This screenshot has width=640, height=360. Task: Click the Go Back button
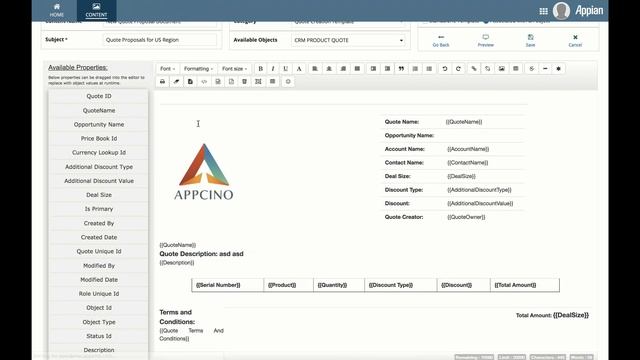point(441,40)
